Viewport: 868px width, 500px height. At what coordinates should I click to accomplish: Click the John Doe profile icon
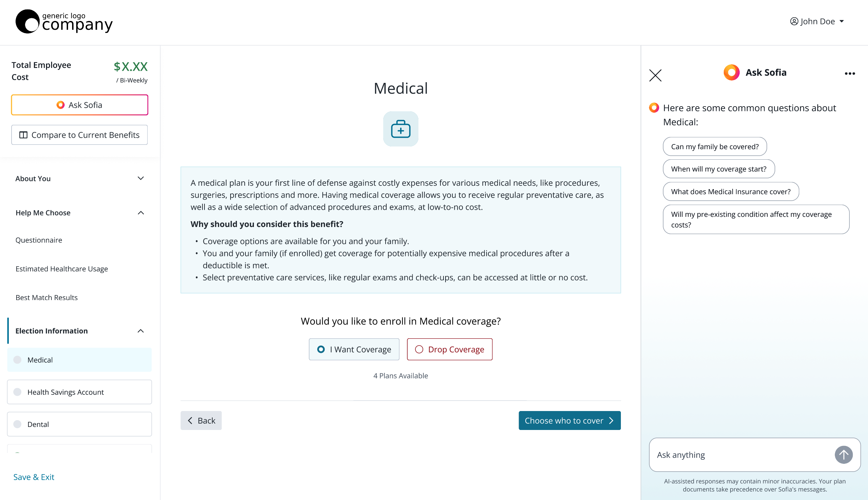point(794,21)
